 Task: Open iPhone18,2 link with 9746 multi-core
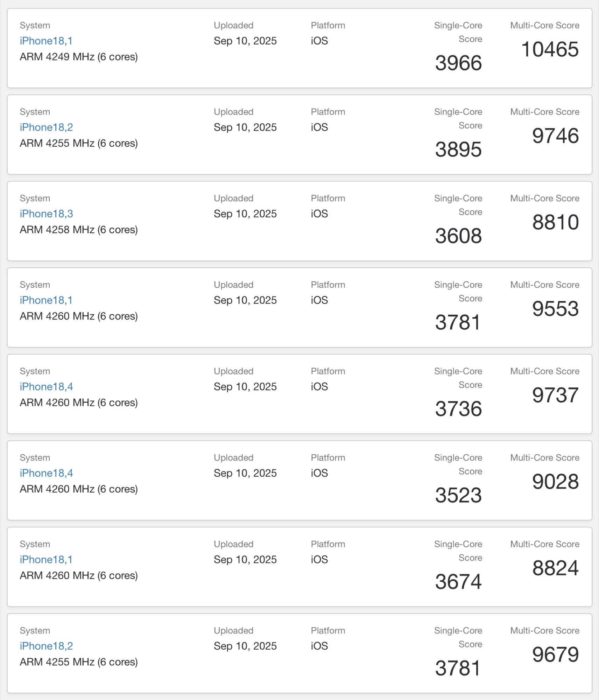[x=46, y=127]
